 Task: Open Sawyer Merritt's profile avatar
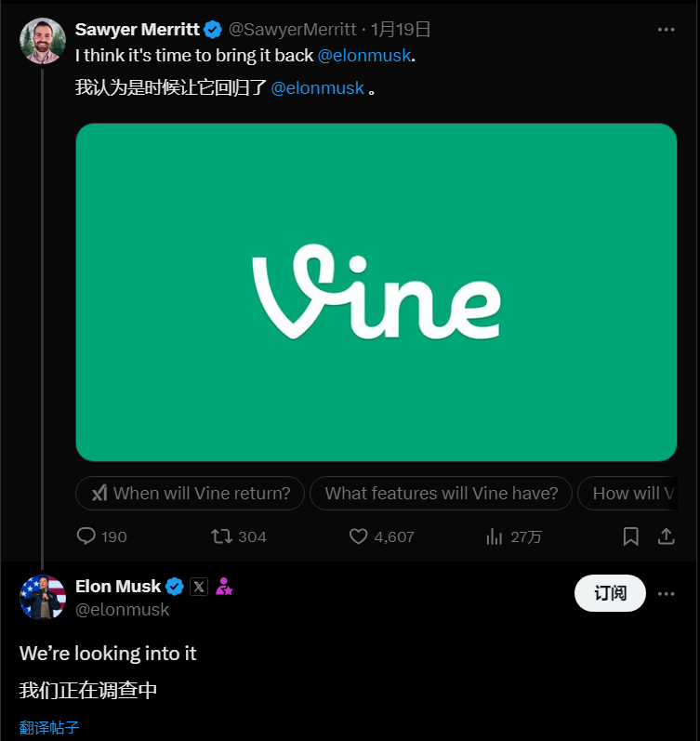point(43,41)
